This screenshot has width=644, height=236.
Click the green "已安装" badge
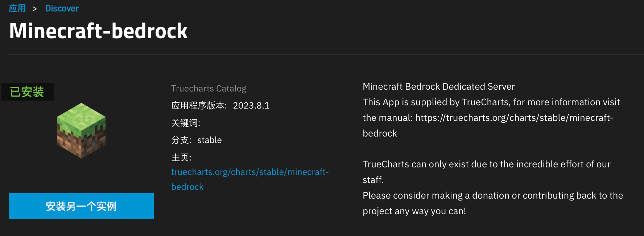point(27,92)
